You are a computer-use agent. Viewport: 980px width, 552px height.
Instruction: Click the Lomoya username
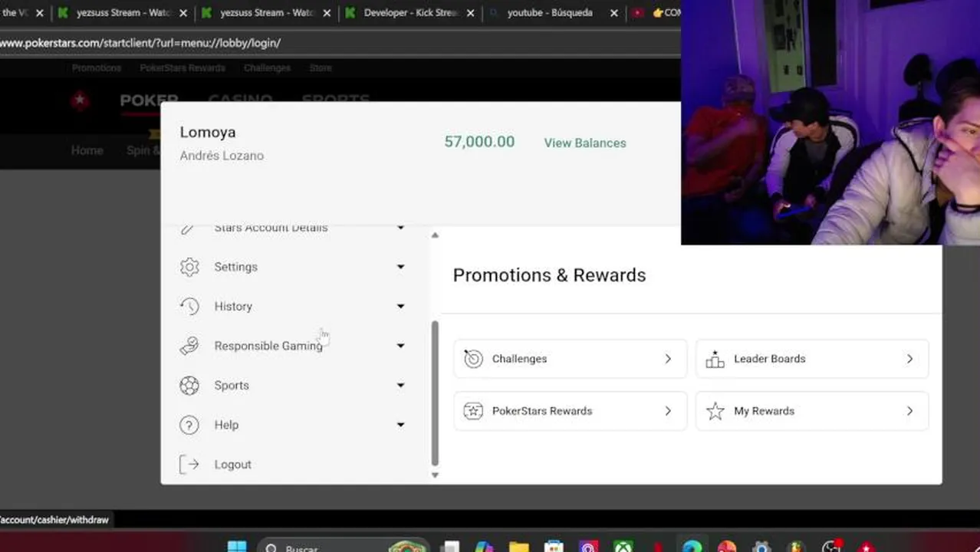(x=208, y=132)
